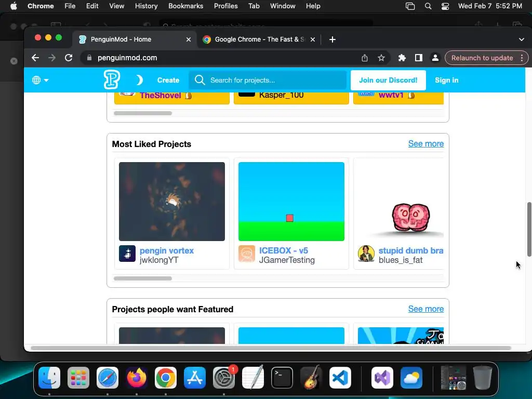This screenshot has height=399, width=532.
Task: Close the Google Chrome - The Fast tab
Action: click(x=313, y=39)
